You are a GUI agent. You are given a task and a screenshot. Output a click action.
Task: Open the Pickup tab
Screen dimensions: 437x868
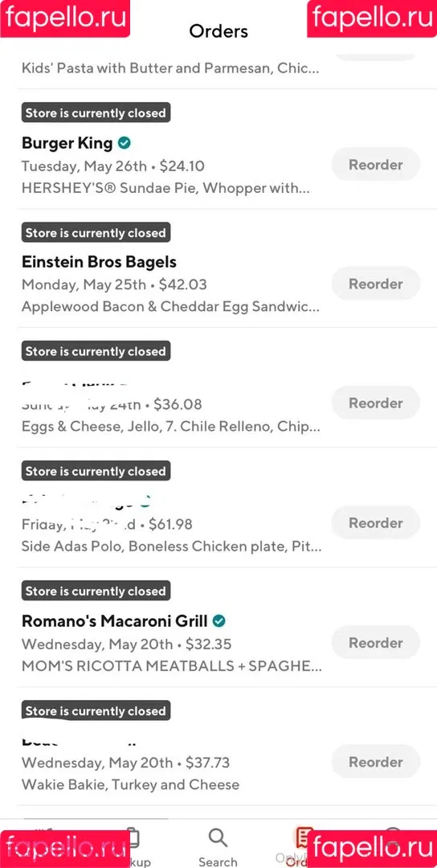[133, 847]
